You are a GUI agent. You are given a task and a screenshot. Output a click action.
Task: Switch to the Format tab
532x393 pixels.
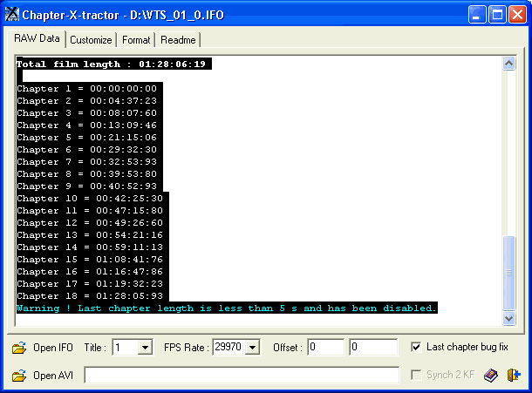click(x=136, y=40)
